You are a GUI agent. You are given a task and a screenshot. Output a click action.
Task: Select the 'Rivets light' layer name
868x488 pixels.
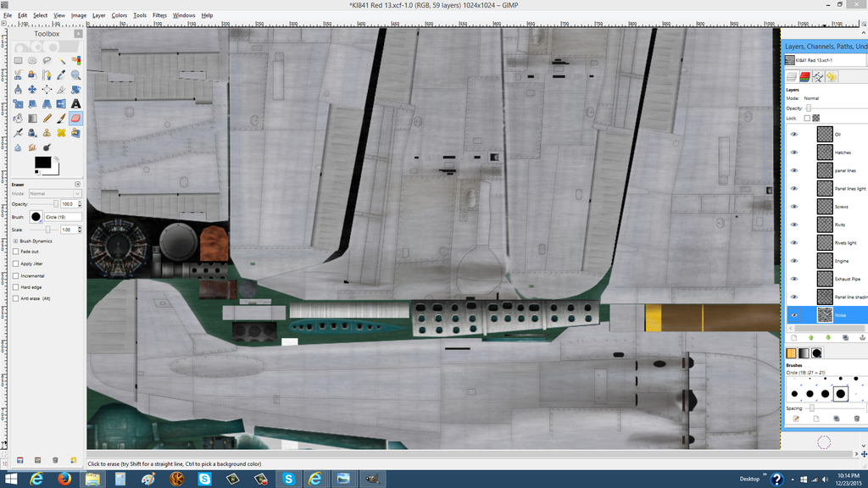pyautogui.click(x=845, y=243)
